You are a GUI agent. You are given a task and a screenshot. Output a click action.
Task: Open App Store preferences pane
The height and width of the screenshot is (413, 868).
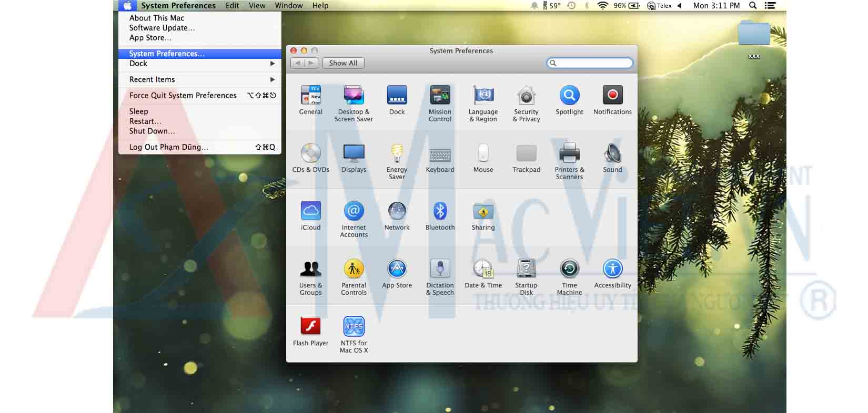397,274
